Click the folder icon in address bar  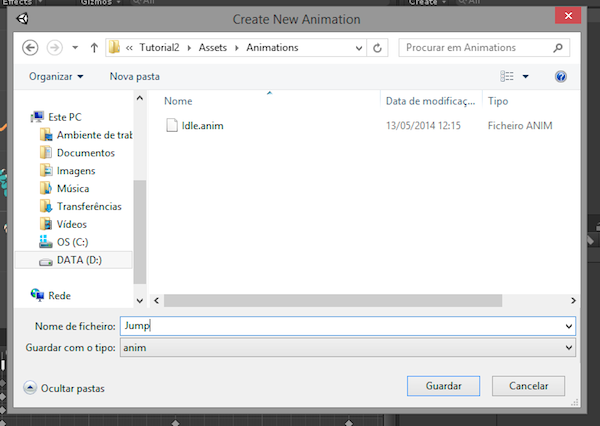point(114,47)
